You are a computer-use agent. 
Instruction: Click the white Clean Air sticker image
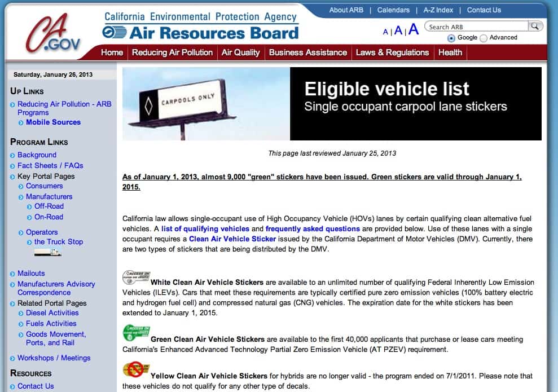pyautogui.click(x=136, y=277)
